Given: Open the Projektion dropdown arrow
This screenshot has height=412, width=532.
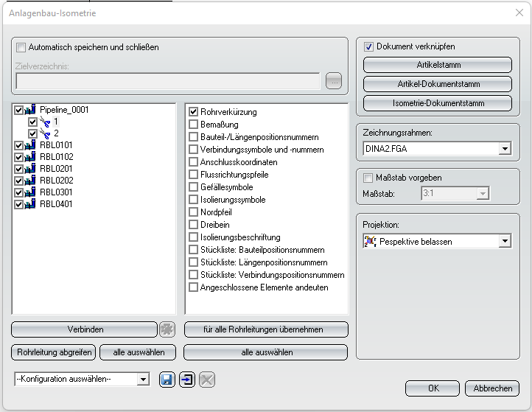Looking at the screenshot, I should [x=505, y=241].
